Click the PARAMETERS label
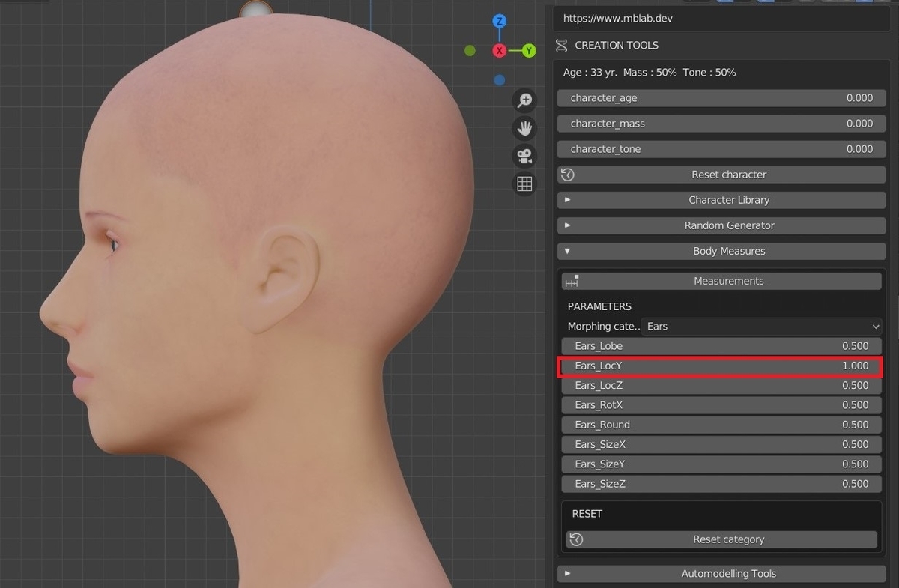This screenshot has width=899, height=588. 599,306
